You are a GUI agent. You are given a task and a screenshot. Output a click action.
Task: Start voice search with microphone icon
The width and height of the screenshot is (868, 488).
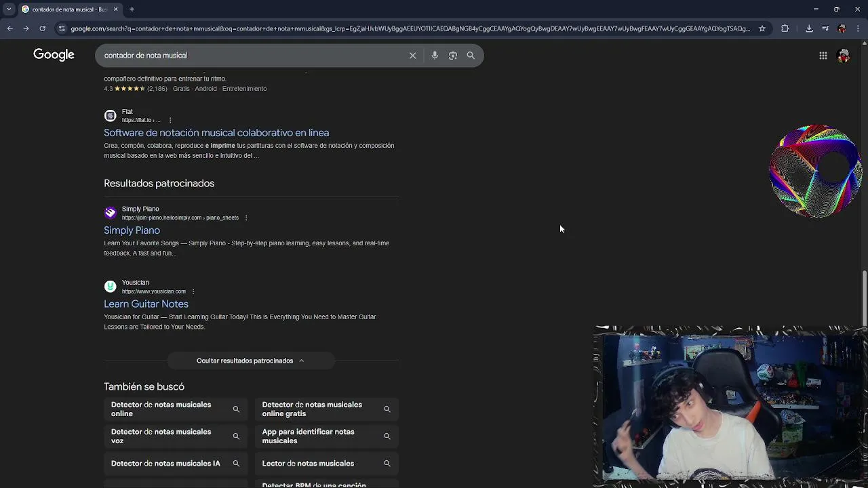(435, 56)
